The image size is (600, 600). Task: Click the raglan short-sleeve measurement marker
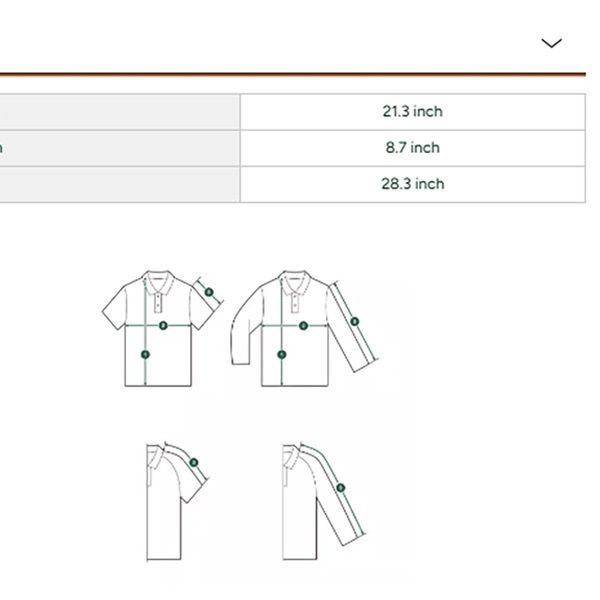point(193,462)
